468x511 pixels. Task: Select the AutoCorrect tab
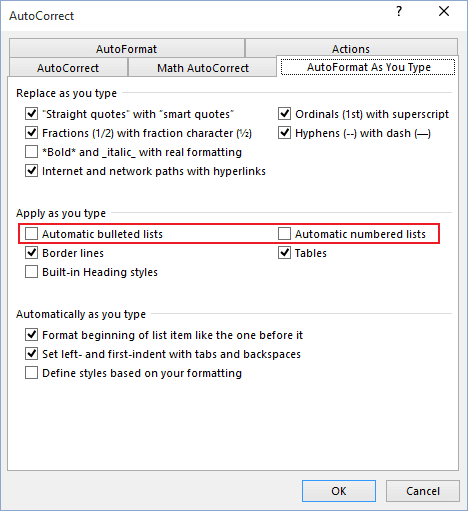[68, 68]
